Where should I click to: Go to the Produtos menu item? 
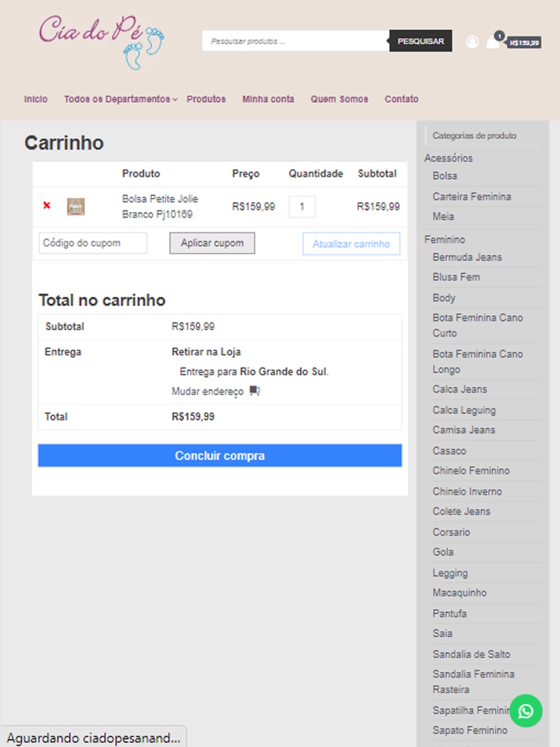[206, 99]
